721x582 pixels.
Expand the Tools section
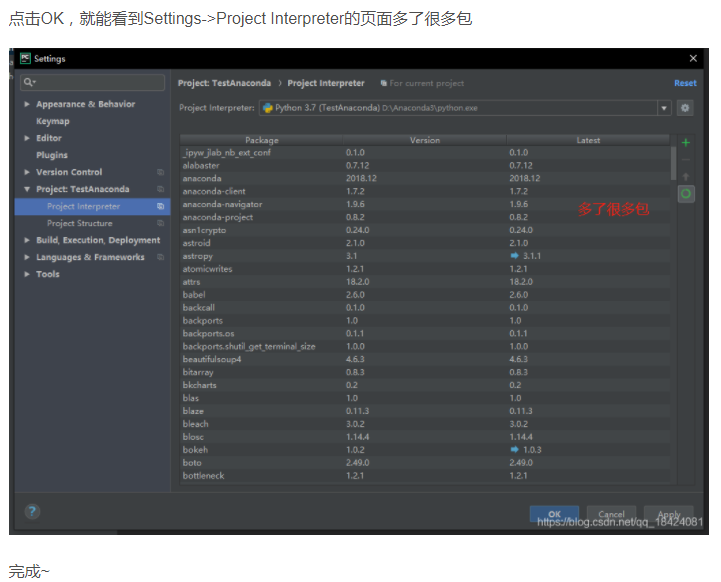[27, 274]
